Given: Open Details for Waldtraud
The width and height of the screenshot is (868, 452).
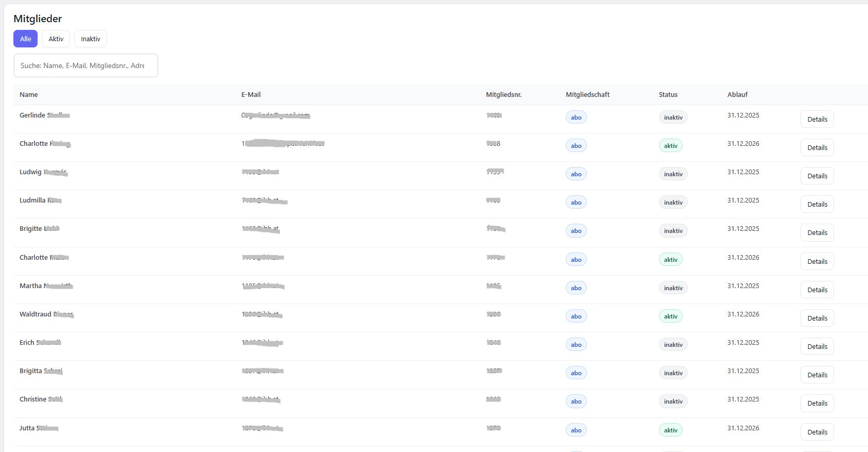Looking at the screenshot, I should pyautogui.click(x=817, y=318).
